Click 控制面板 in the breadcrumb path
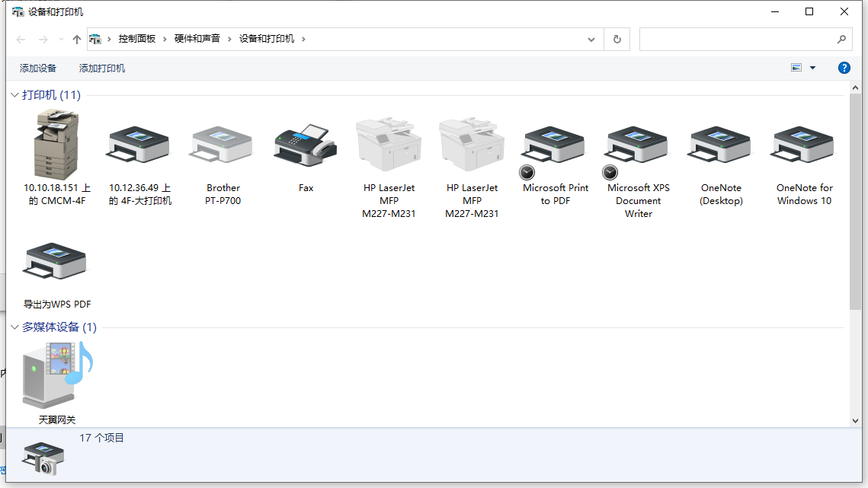Viewport: 868px width, 488px height. 136,39
